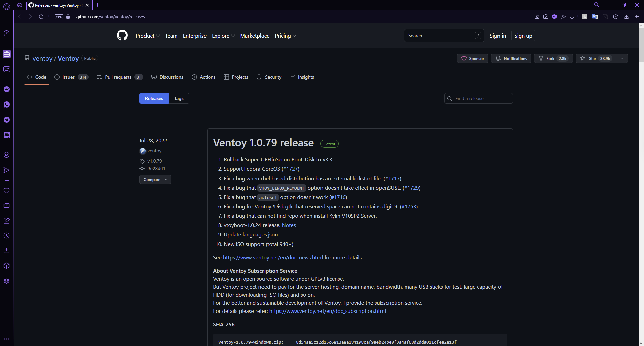This screenshot has height=346, width=644.
Task: Open Easy Setup sliders icon
Action: 637,17
